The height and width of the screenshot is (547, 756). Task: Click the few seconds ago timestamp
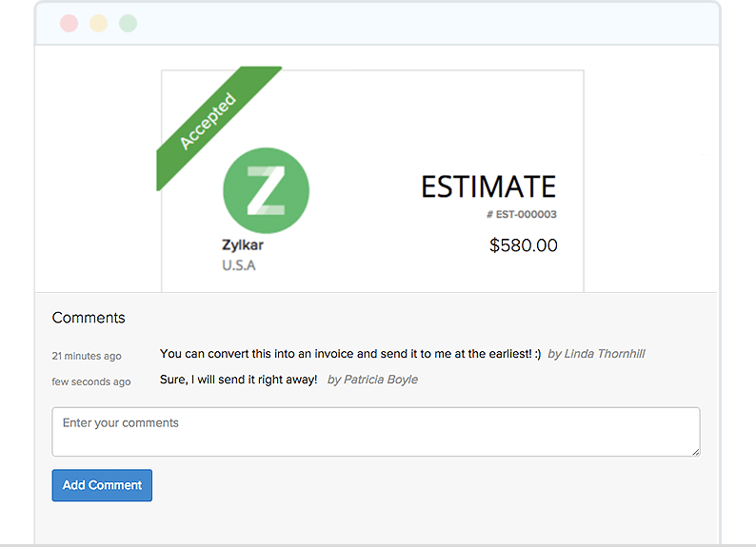coord(91,381)
